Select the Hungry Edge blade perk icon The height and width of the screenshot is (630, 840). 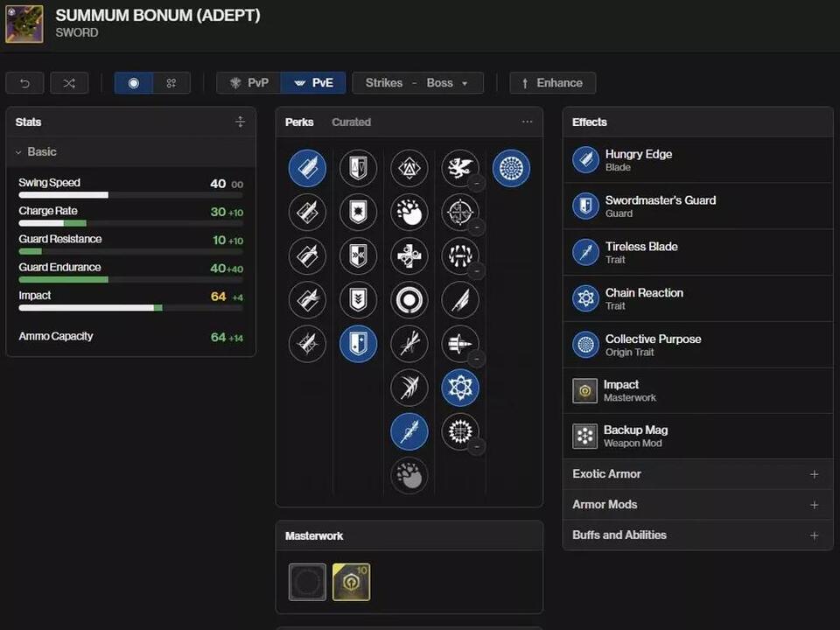coord(307,168)
